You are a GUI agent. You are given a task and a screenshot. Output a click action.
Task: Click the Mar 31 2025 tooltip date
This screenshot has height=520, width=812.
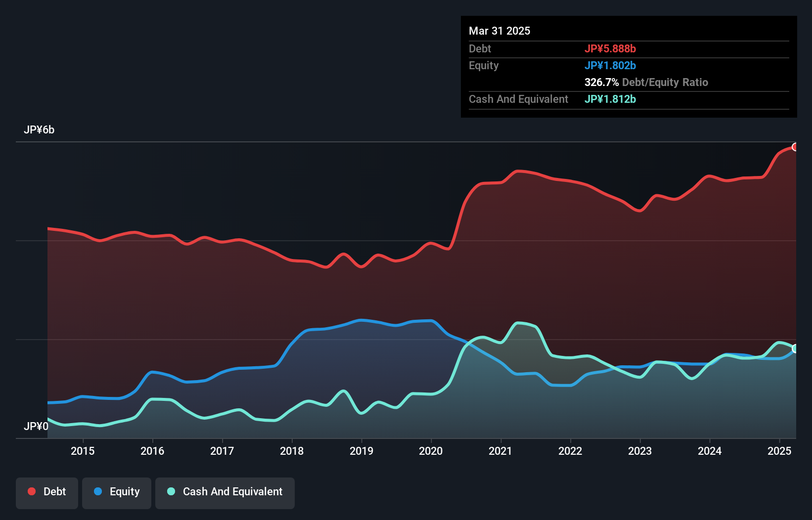point(499,31)
